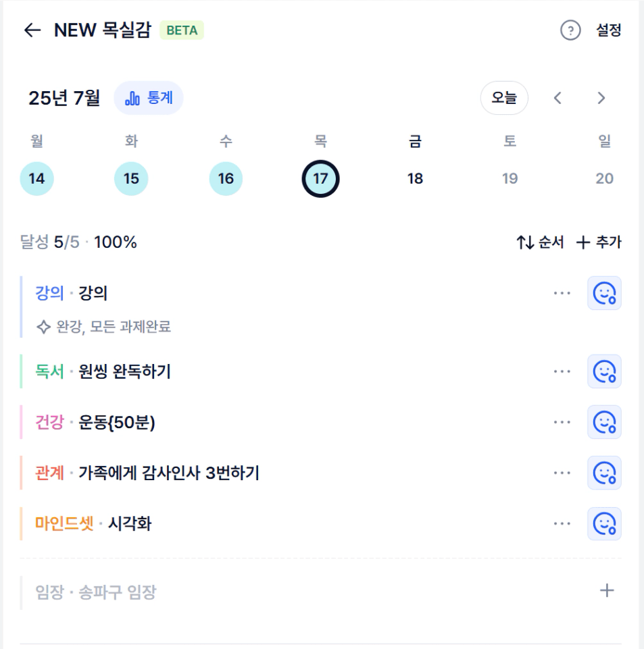Viewport: 644px width, 649px height.
Task: Click smiley icon for 가족에게 감사인사 3번하기
Action: coord(604,473)
